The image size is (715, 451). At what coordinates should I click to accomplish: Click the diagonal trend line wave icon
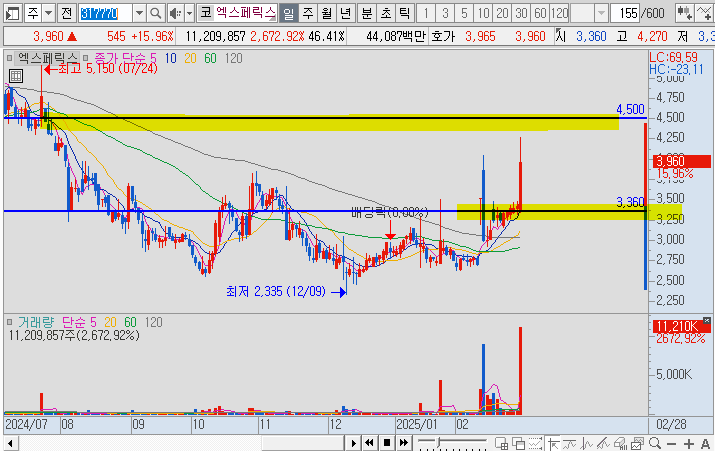(x=603, y=443)
